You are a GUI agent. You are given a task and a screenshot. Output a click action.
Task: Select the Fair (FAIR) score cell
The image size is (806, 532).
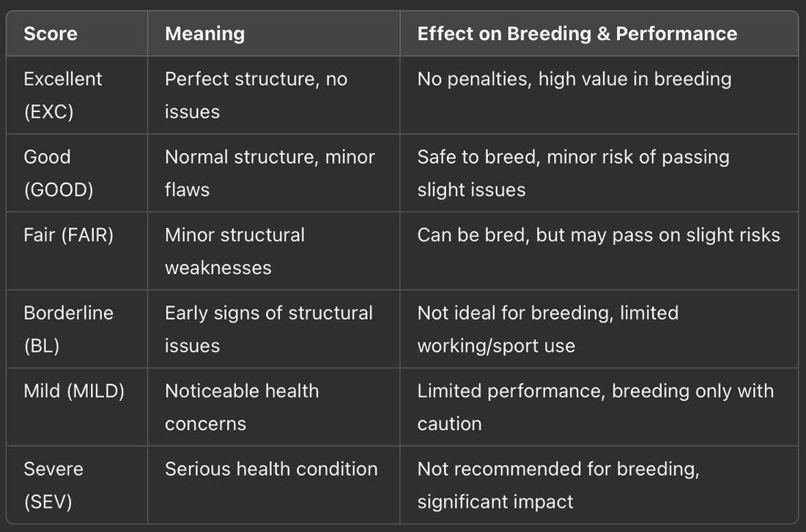pyautogui.click(x=68, y=235)
